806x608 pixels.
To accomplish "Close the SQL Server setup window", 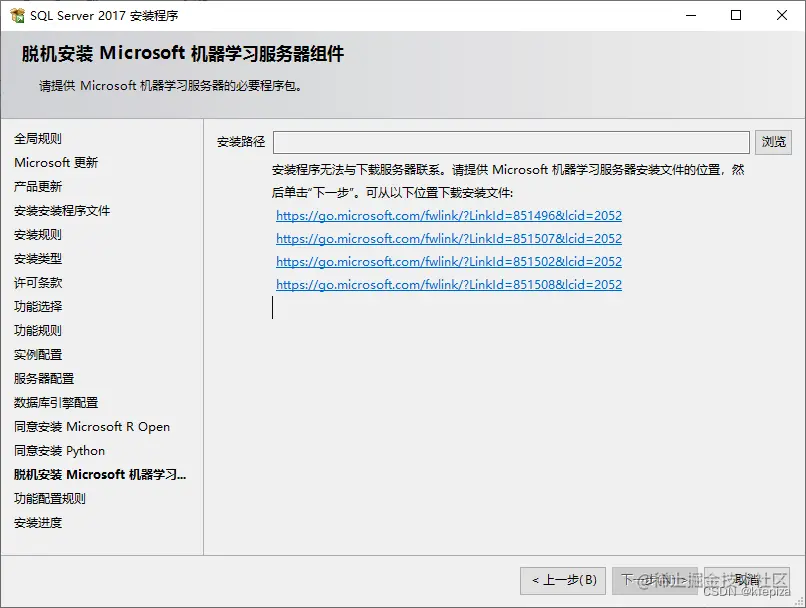I will [782, 15].
